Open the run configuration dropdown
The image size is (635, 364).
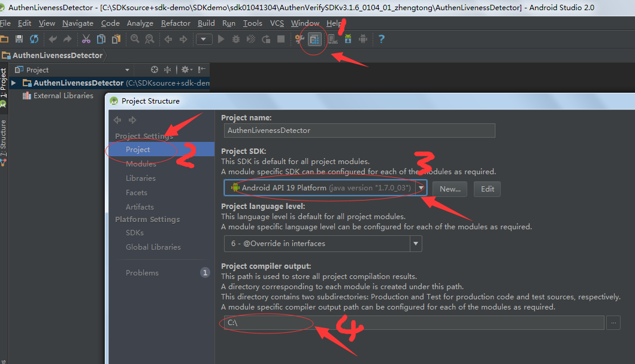(x=204, y=40)
